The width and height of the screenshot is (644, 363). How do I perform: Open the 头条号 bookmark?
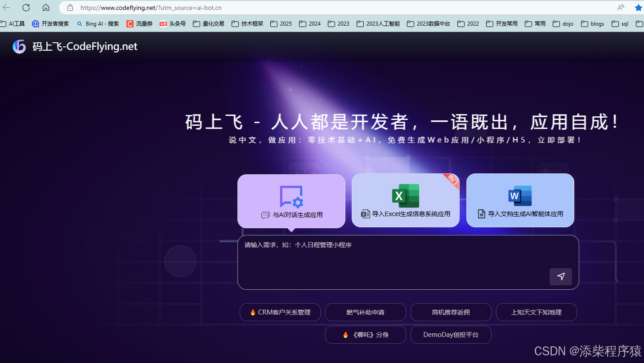point(173,24)
